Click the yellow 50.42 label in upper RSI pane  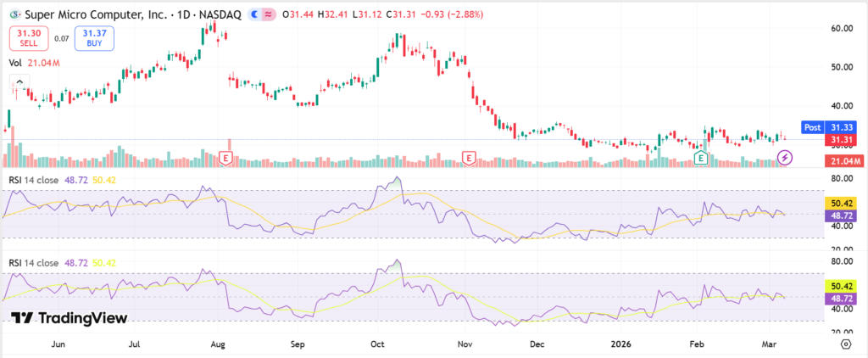point(841,203)
